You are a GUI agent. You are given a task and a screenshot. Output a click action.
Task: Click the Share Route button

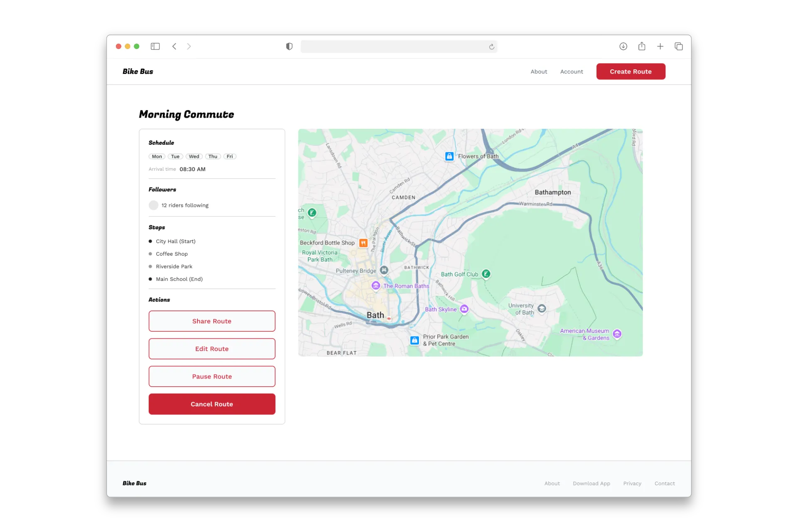pos(212,321)
